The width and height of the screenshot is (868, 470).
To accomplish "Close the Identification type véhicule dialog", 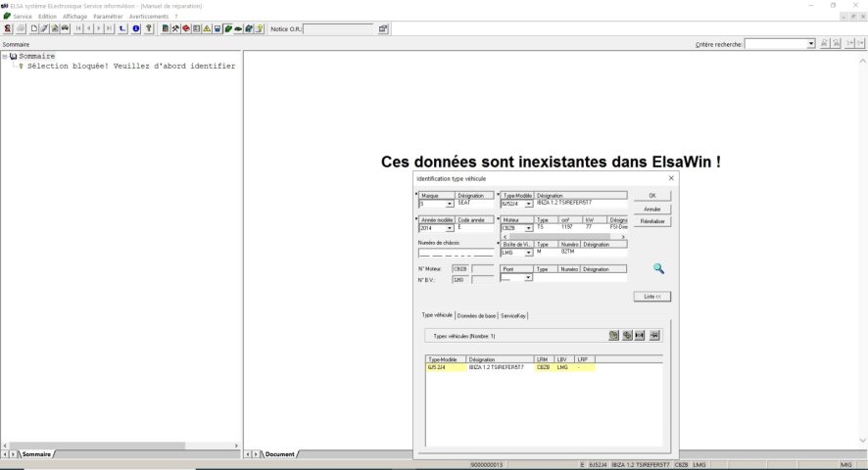I will [671, 178].
